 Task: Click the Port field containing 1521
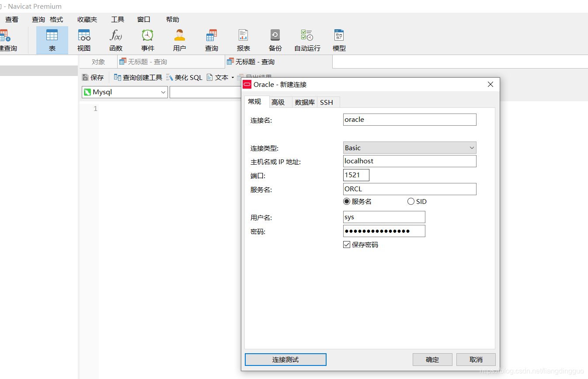coord(356,175)
